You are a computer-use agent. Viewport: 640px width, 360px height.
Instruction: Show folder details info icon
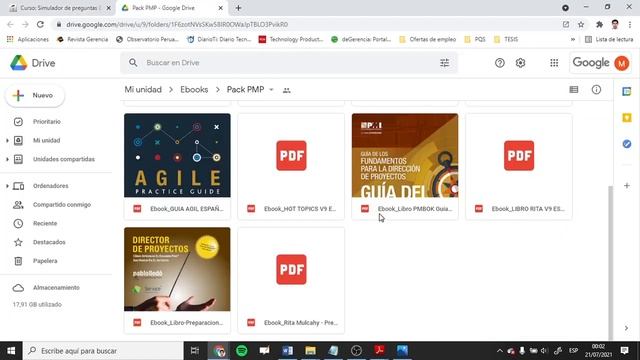click(x=596, y=90)
